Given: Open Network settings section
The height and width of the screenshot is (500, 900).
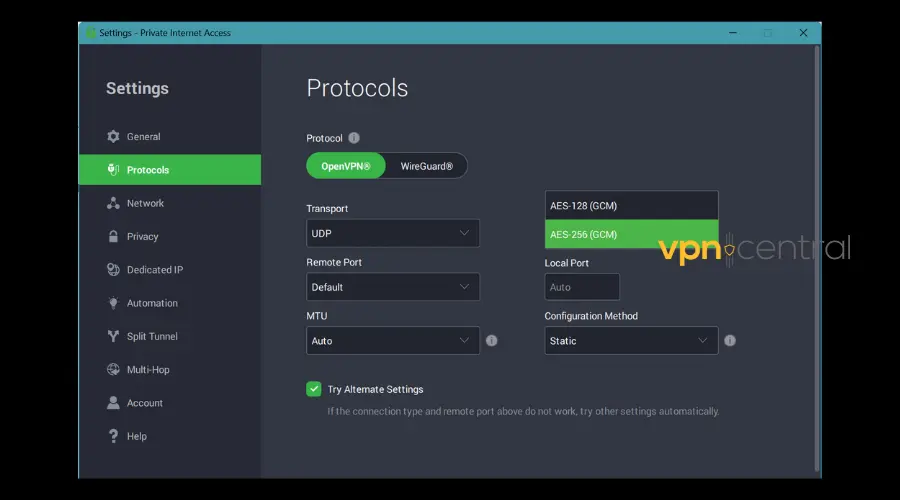Looking at the screenshot, I should (170, 203).
